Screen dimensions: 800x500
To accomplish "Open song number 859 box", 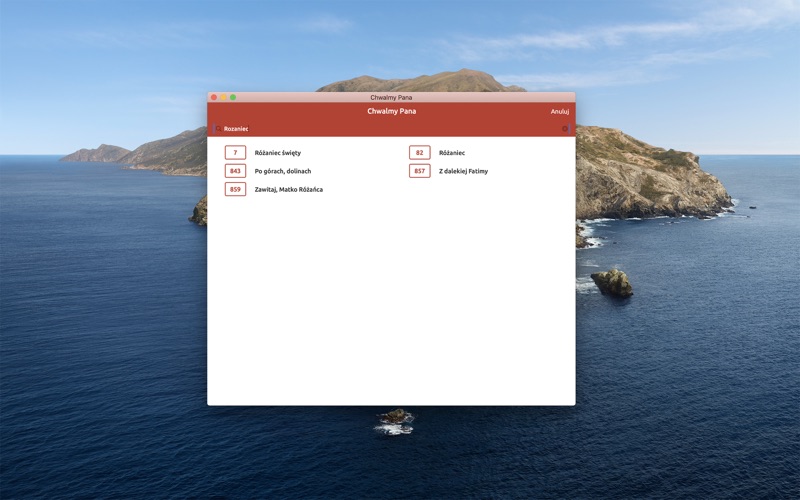I will coord(235,189).
